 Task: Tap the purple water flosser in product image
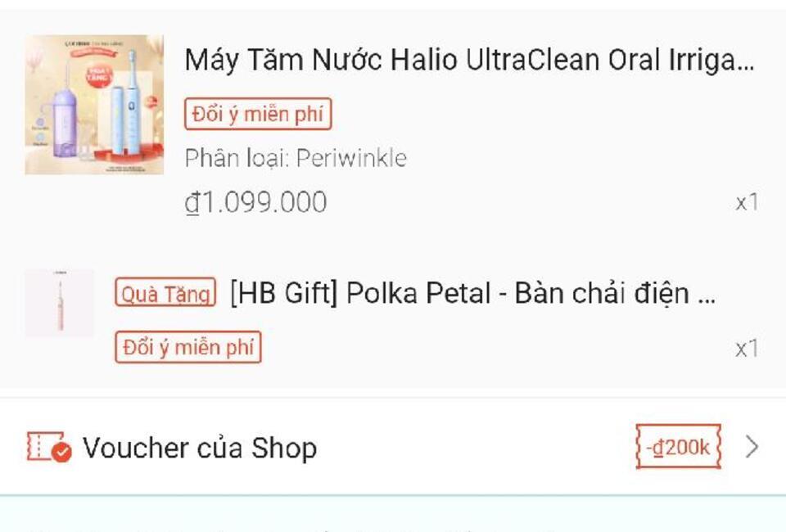pyautogui.click(x=65, y=116)
